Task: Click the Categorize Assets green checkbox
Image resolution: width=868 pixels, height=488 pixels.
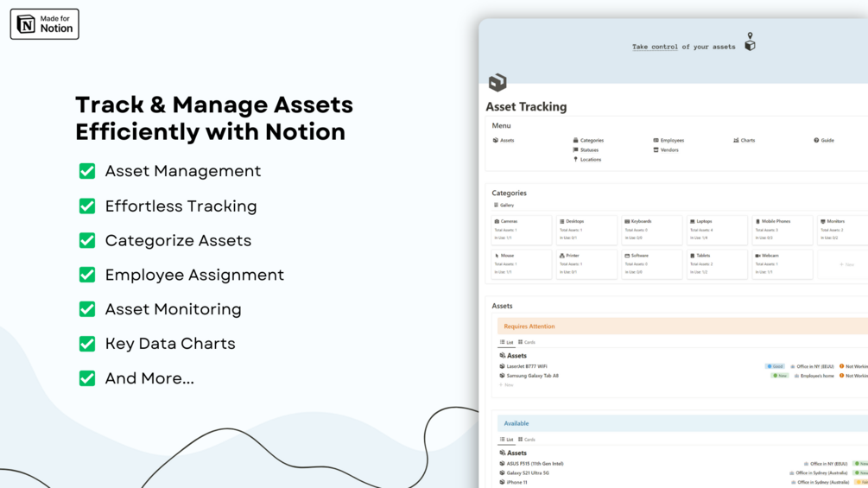Action: point(87,240)
